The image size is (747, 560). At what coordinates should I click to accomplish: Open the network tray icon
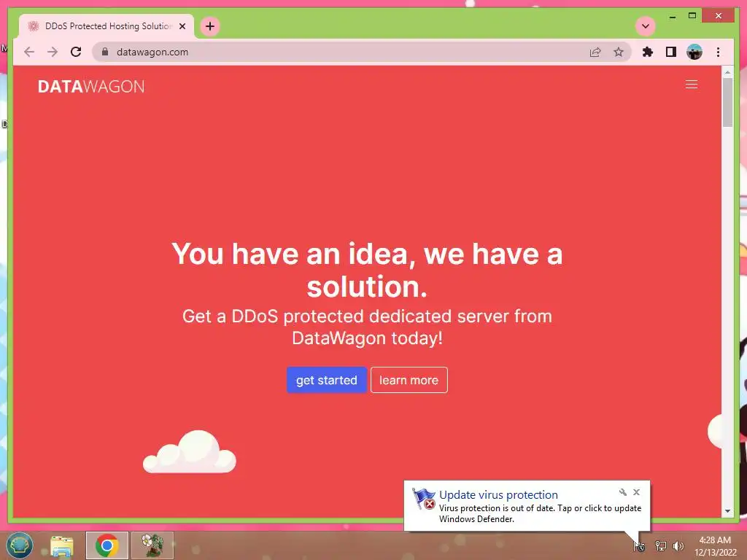660,545
